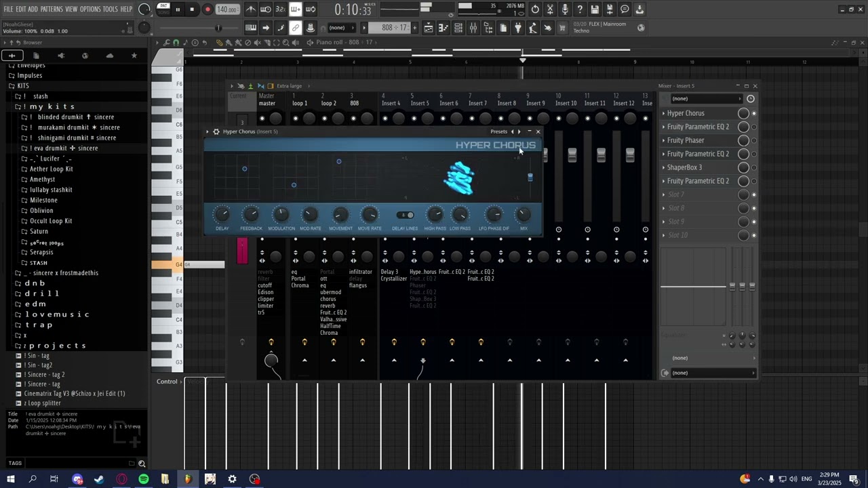Switch PAT/SONG mode button
Image resolution: width=868 pixels, height=488 pixels.
(163, 9)
